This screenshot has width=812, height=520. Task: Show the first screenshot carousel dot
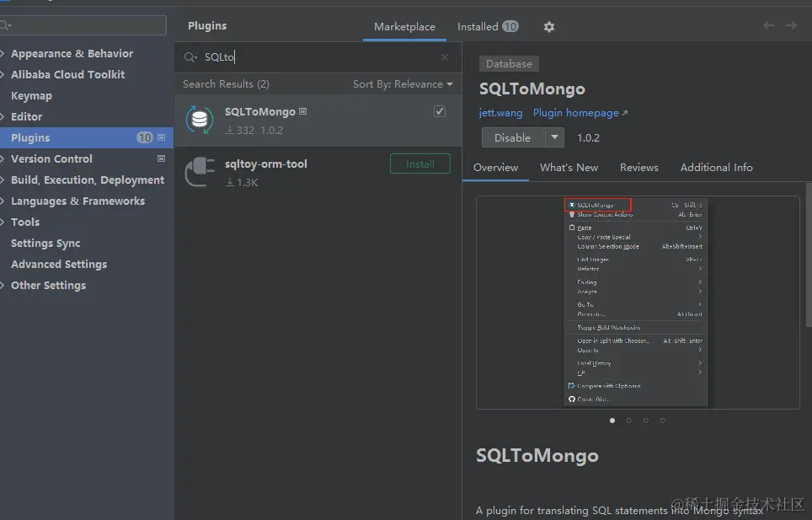tap(612, 421)
